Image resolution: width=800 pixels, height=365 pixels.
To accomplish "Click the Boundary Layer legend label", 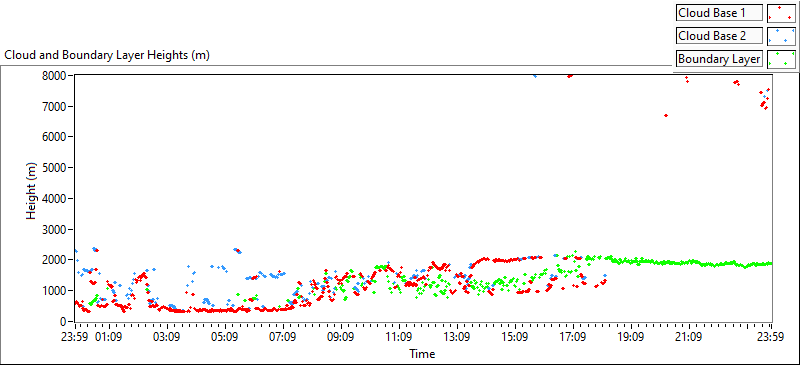I will point(719,59).
